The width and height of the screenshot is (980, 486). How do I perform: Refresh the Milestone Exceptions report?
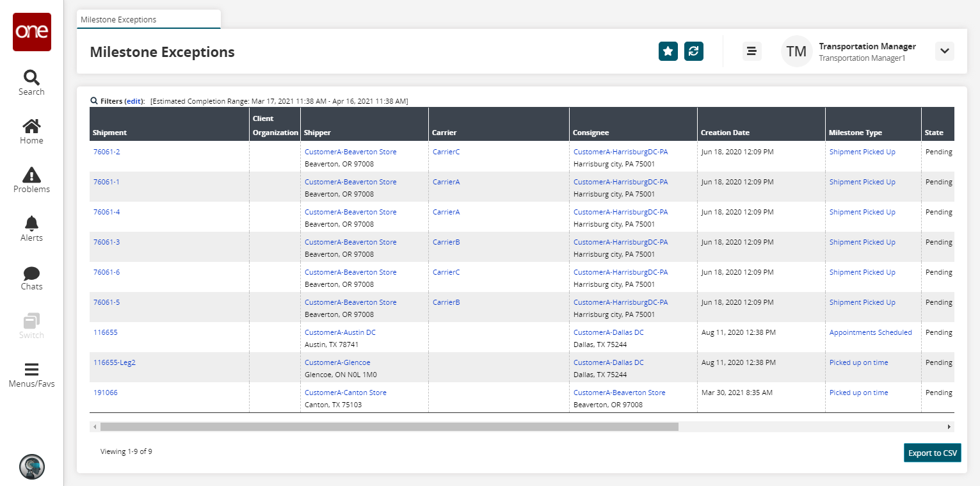[x=694, y=51]
